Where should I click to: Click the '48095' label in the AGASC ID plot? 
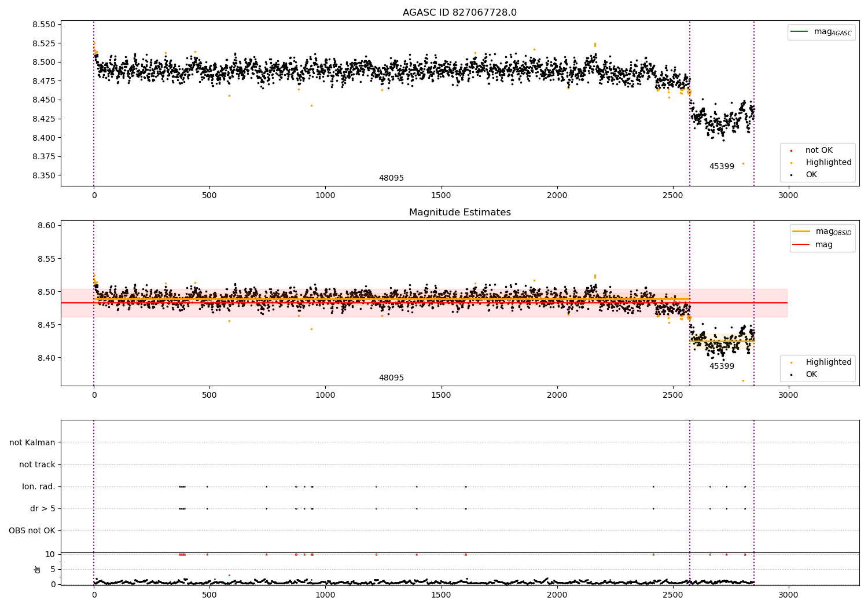pyautogui.click(x=391, y=178)
